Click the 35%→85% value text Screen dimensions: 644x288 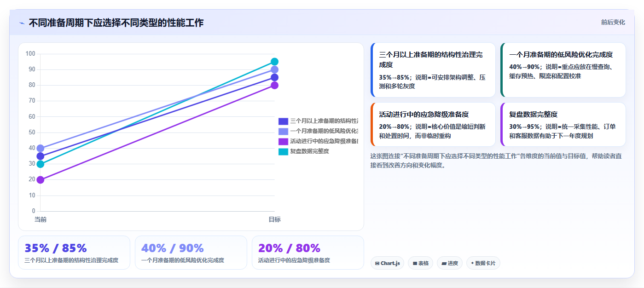pos(395,77)
